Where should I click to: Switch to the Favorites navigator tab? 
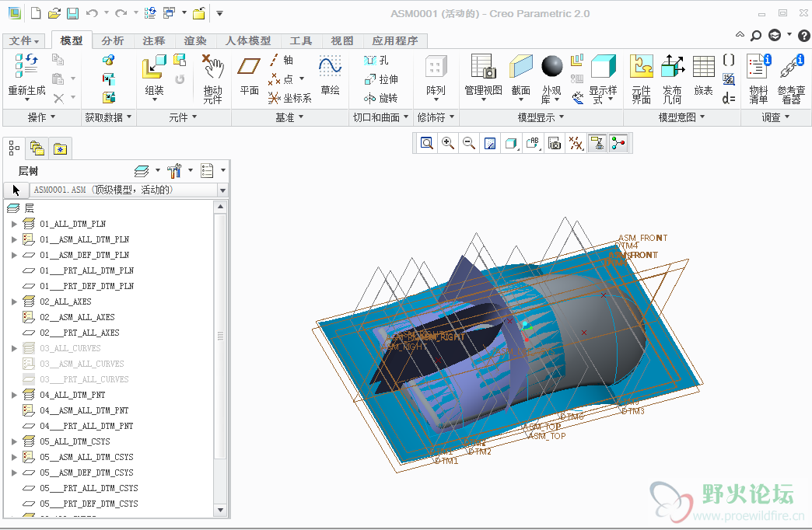(x=60, y=148)
